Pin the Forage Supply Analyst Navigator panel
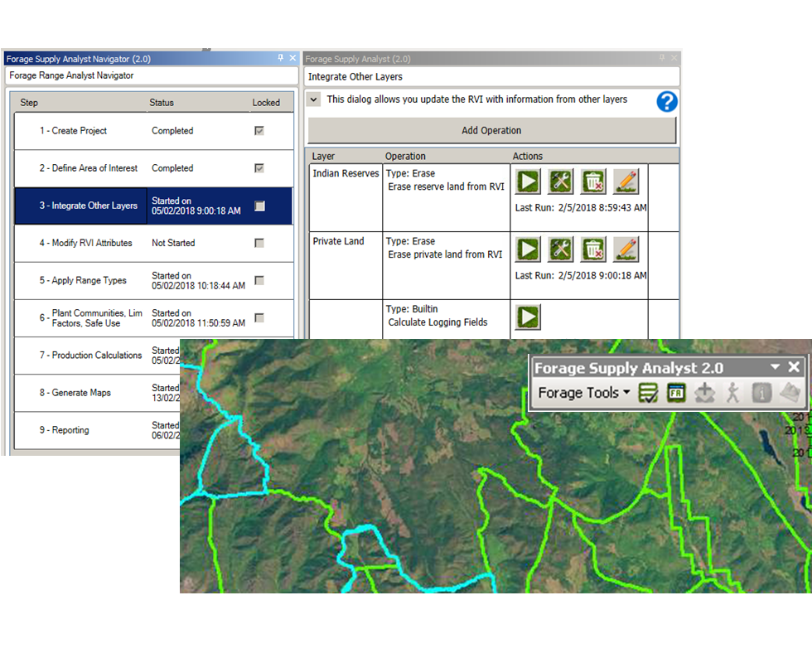 (281, 59)
